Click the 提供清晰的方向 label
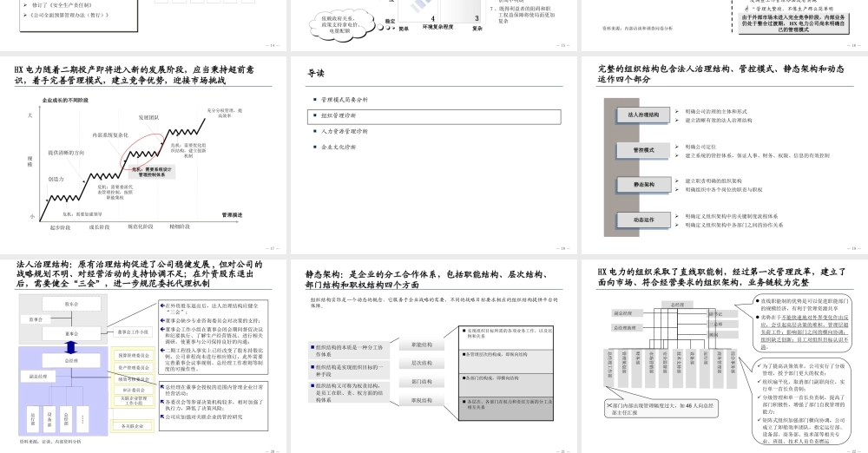The image size is (868, 453). click(66, 153)
